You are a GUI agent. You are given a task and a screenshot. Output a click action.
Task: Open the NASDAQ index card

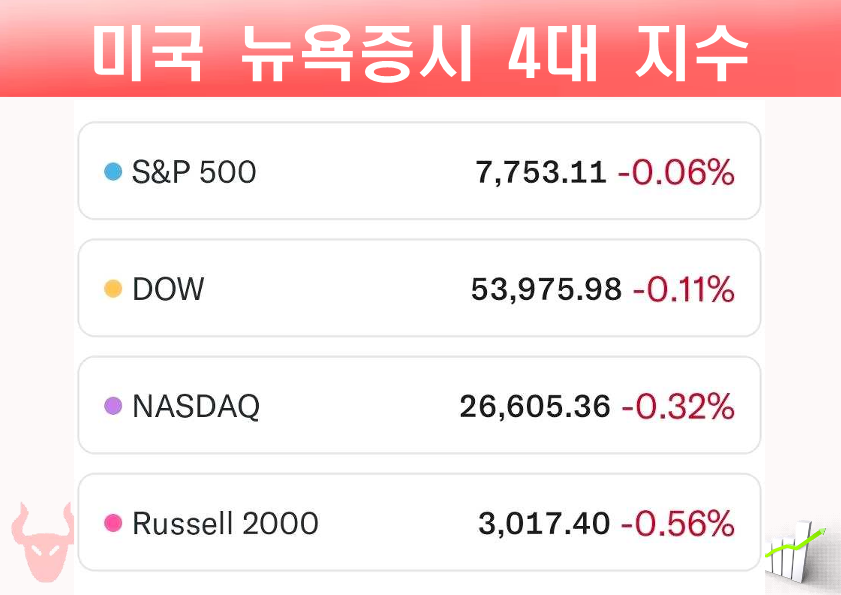point(419,405)
